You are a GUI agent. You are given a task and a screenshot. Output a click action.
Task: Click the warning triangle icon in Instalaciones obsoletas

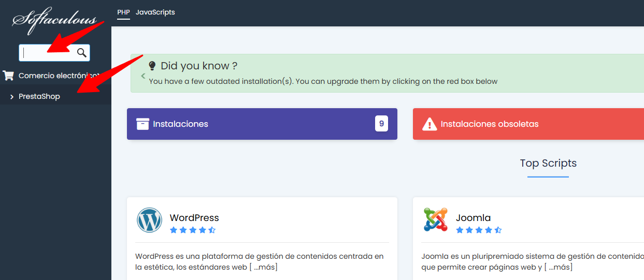click(430, 124)
